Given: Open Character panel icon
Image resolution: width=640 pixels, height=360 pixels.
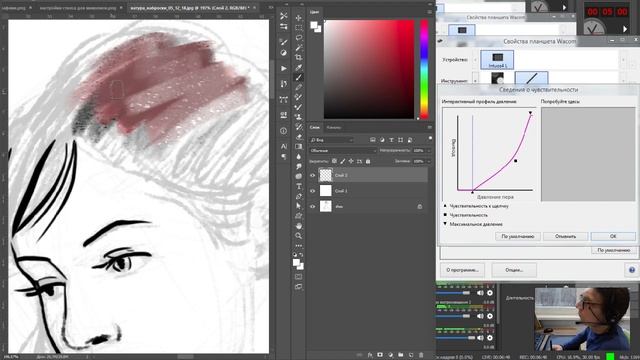Looking at the screenshot, I should coord(284,146).
